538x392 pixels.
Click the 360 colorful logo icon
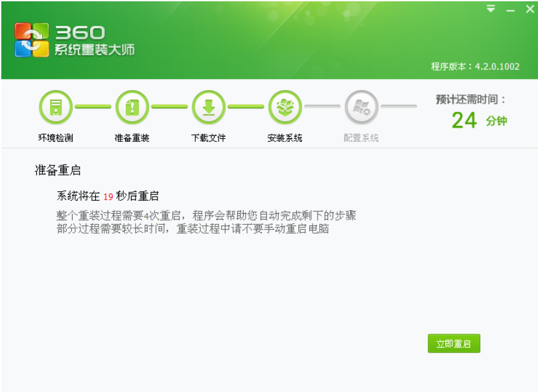point(32,40)
